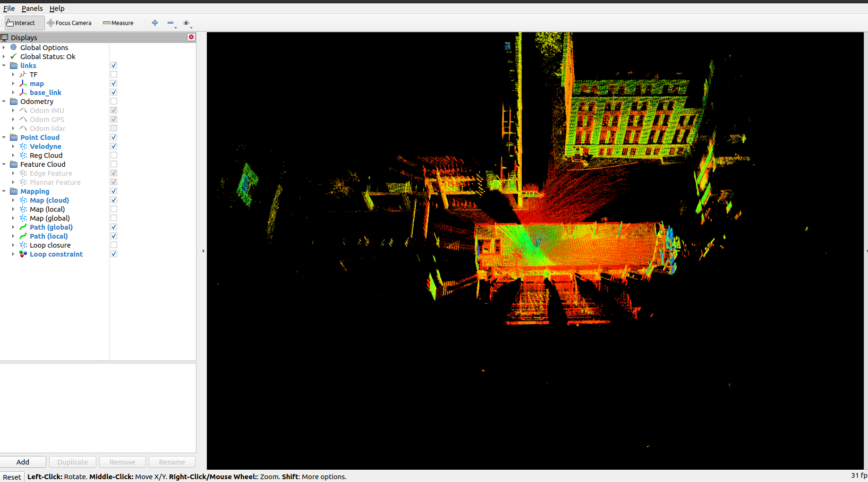
Task: Collapse the Feature Cloud group
Action: pyautogui.click(x=4, y=164)
